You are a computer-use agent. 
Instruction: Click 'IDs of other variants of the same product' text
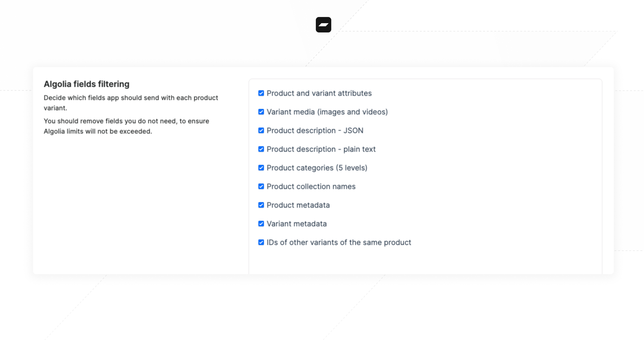339,242
